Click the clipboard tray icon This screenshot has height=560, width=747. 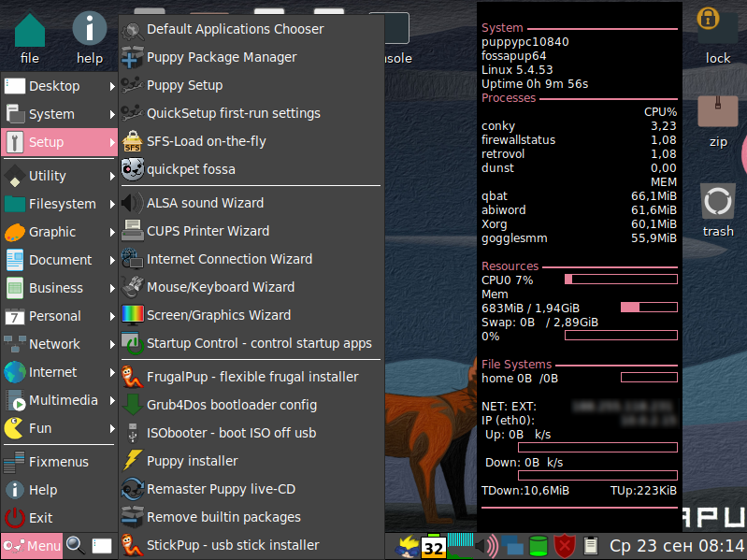pos(591,546)
